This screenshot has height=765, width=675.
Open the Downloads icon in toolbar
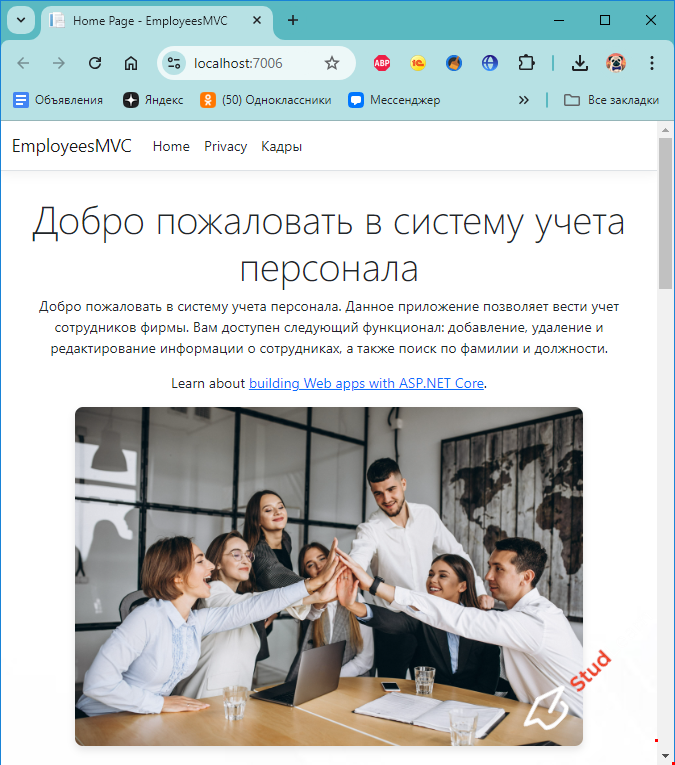(580, 63)
